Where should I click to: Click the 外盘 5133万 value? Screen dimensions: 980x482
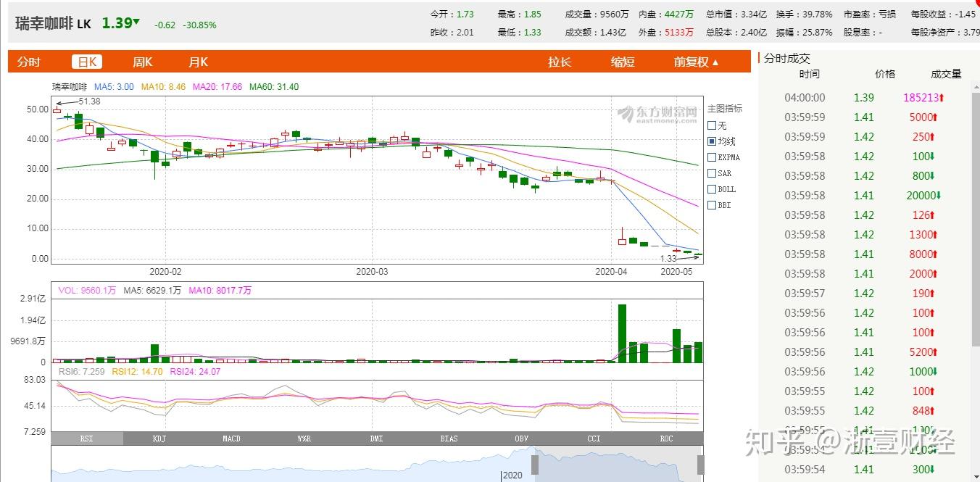point(681,32)
